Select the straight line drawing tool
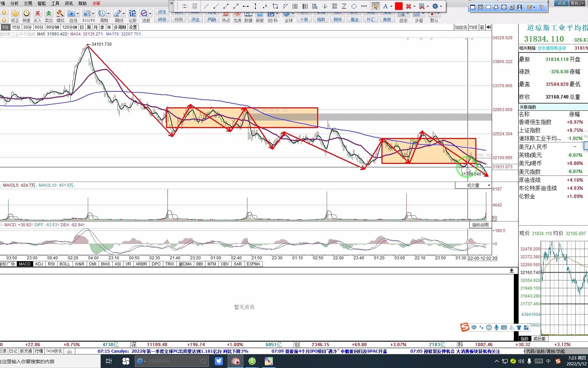The height and width of the screenshot is (368, 588). [x=206, y=6]
